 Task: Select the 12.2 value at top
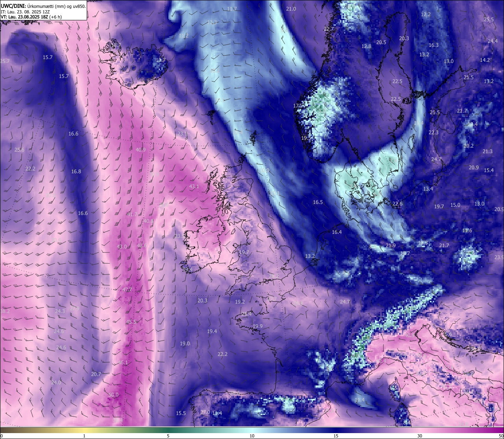click(x=426, y=14)
